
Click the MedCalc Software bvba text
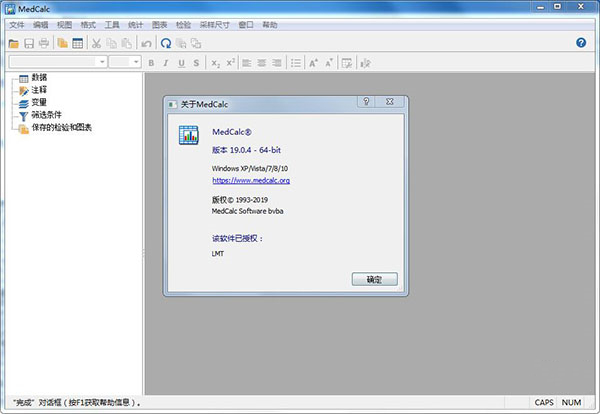coord(248,211)
